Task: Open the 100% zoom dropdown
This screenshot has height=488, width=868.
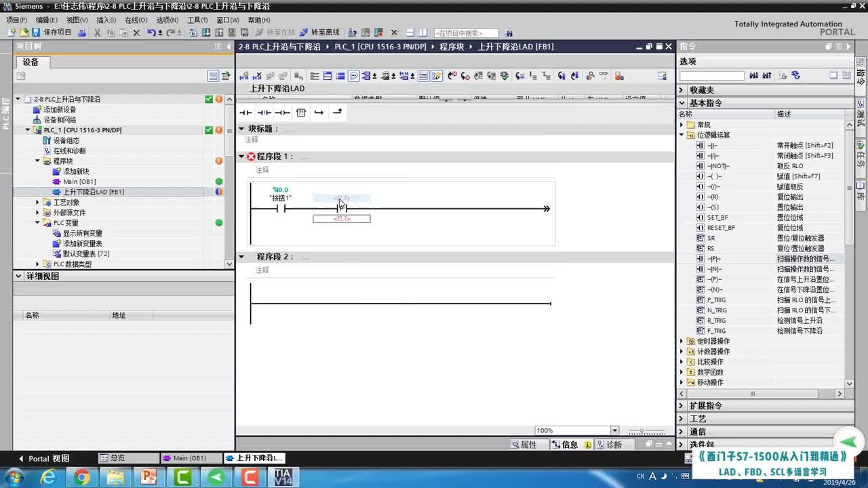Action: pos(615,430)
